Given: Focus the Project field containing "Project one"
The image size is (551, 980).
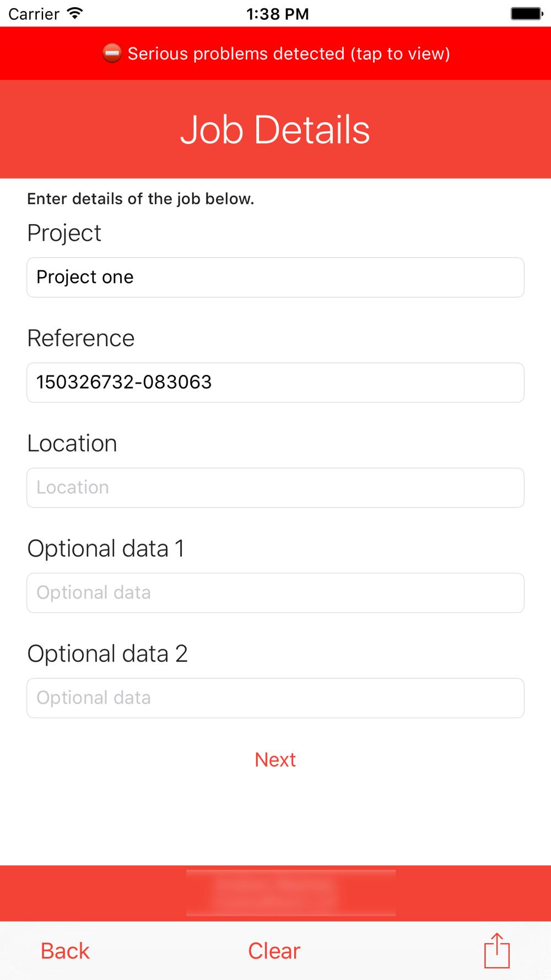Looking at the screenshot, I should [275, 277].
